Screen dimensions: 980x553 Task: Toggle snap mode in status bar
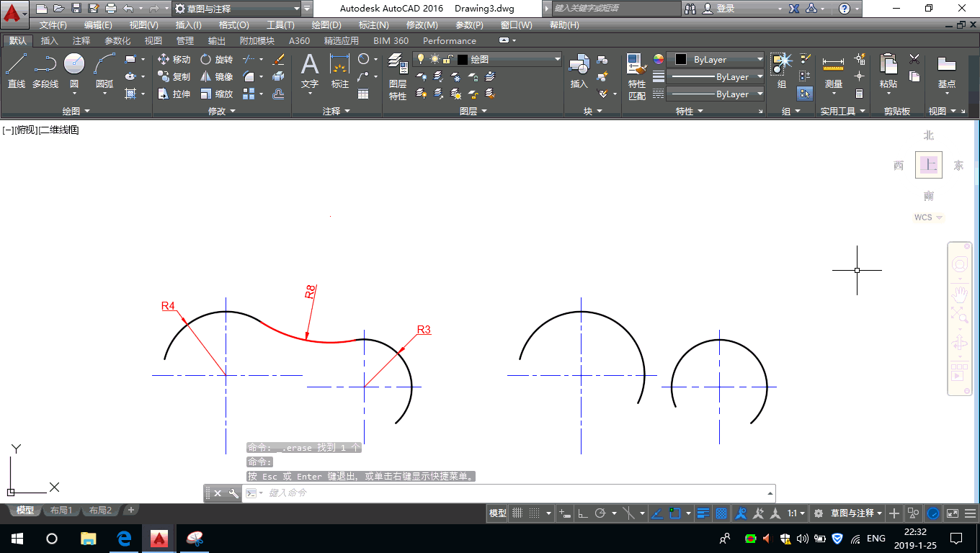pyautogui.click(x=534, y=513)
